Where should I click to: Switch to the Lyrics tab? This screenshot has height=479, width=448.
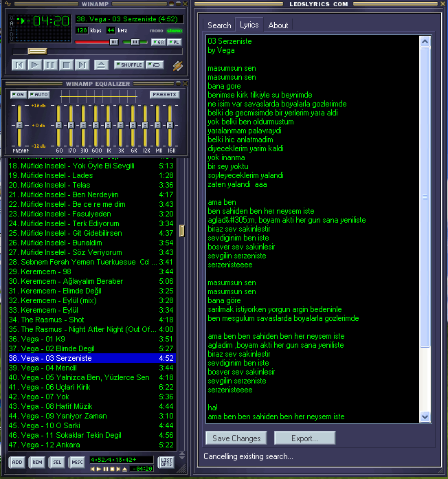click(x=249, y=25)
